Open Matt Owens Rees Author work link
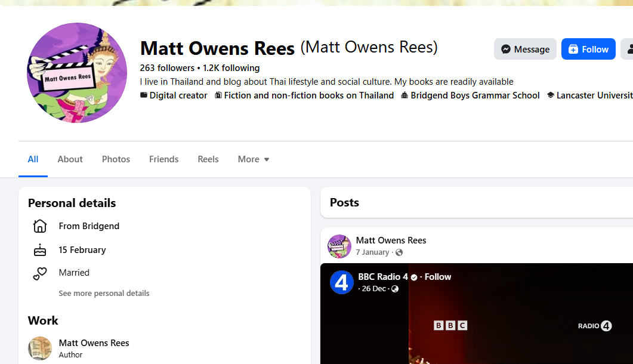The image size is (633, 364). [94, 343]
